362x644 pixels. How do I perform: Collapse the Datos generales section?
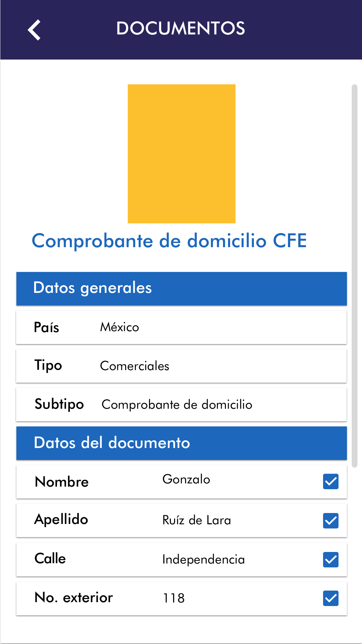(181, 288)
